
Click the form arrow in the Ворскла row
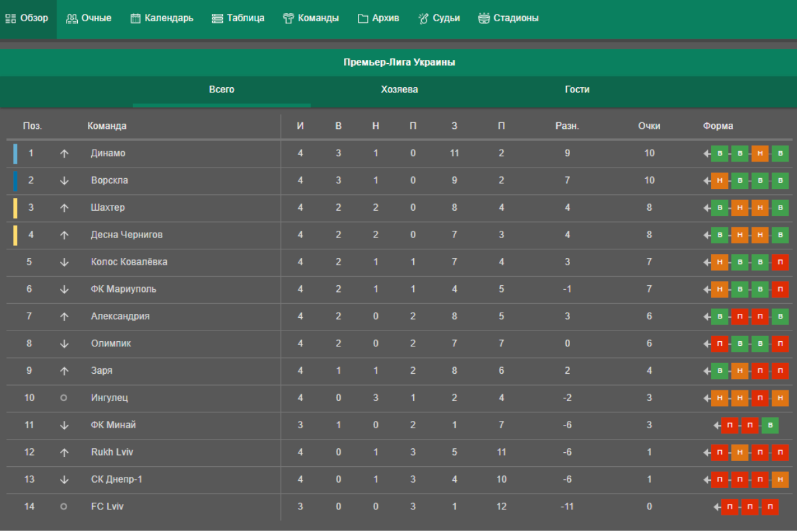[x=707, y=181]
